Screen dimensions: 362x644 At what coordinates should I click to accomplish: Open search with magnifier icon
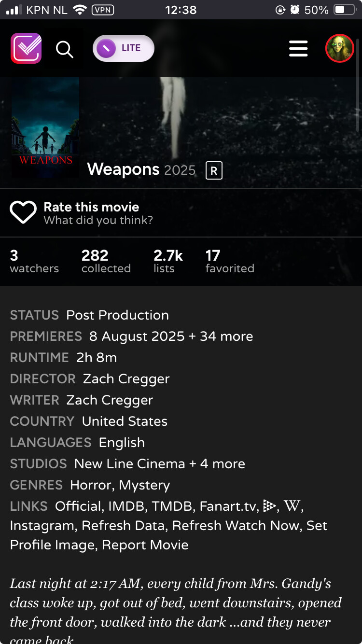click(x=64, y=49)
